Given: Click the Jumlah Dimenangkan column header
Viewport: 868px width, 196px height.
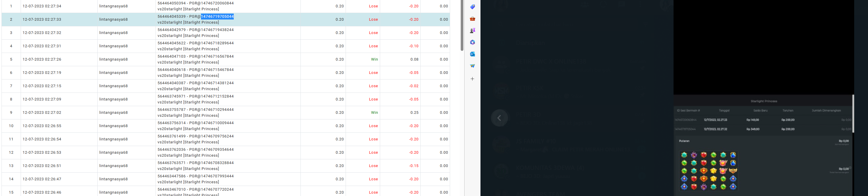Looking at the screenshot, I should pos(826,110).
